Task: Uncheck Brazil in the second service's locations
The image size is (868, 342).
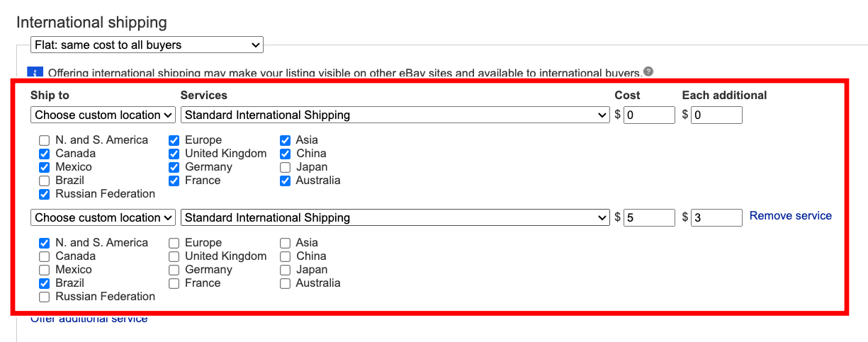Action: point(44,283)
